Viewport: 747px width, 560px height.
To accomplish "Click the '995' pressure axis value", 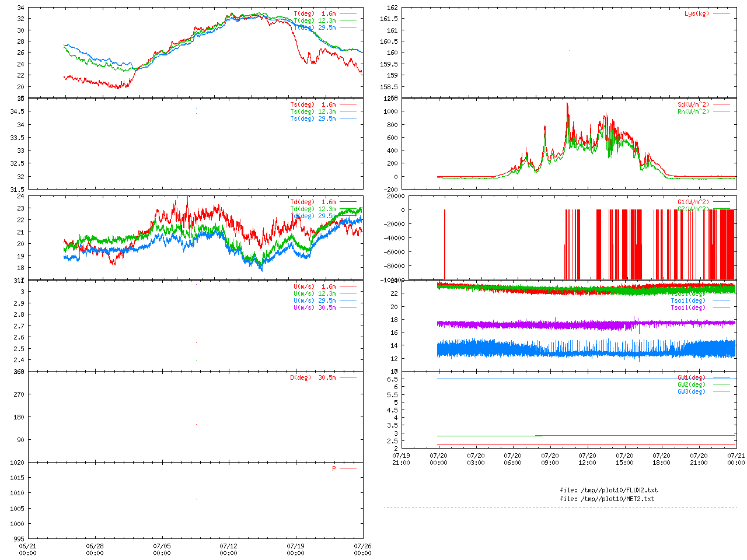I will pos(19,539).
